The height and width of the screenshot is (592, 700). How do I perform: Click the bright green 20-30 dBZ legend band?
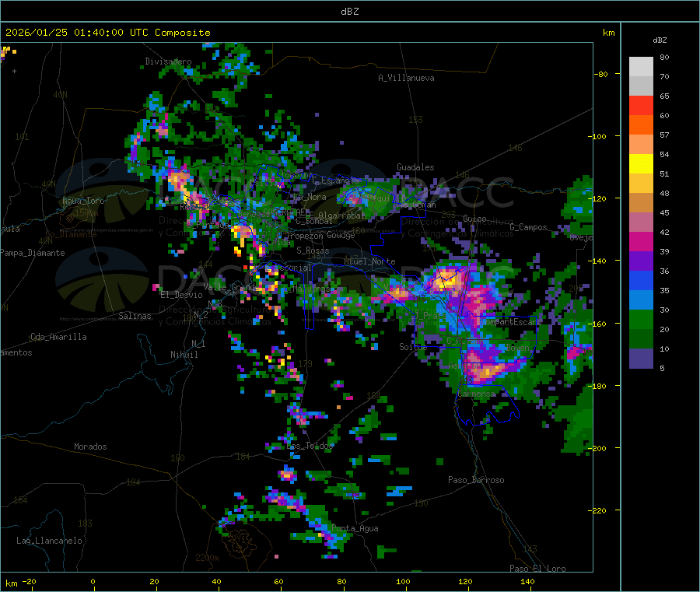pos(641,320)
